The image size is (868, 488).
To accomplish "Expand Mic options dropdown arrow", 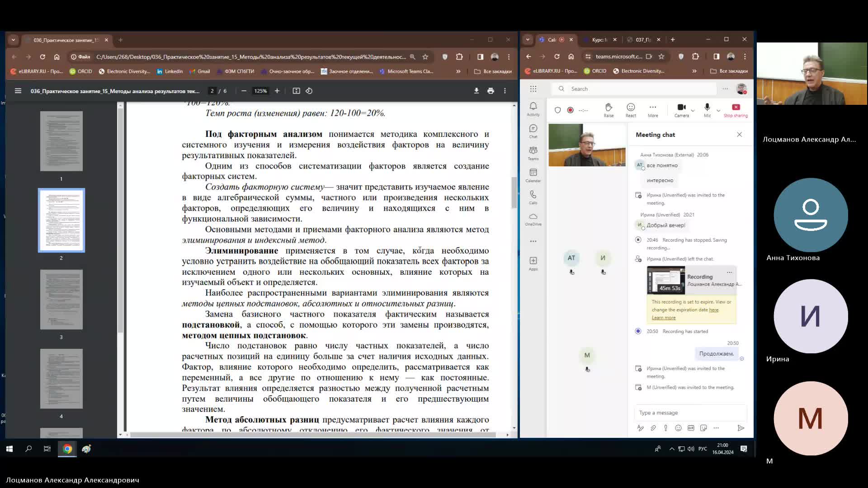I will [718, 110].
